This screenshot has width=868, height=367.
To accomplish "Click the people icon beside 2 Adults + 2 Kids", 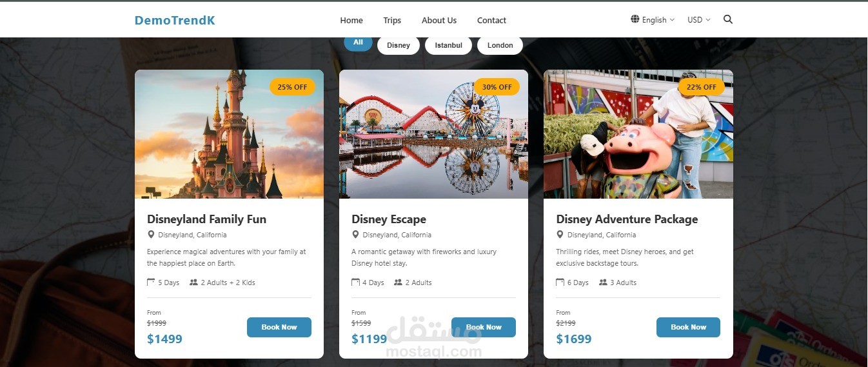I will click(x=193, y=283).
